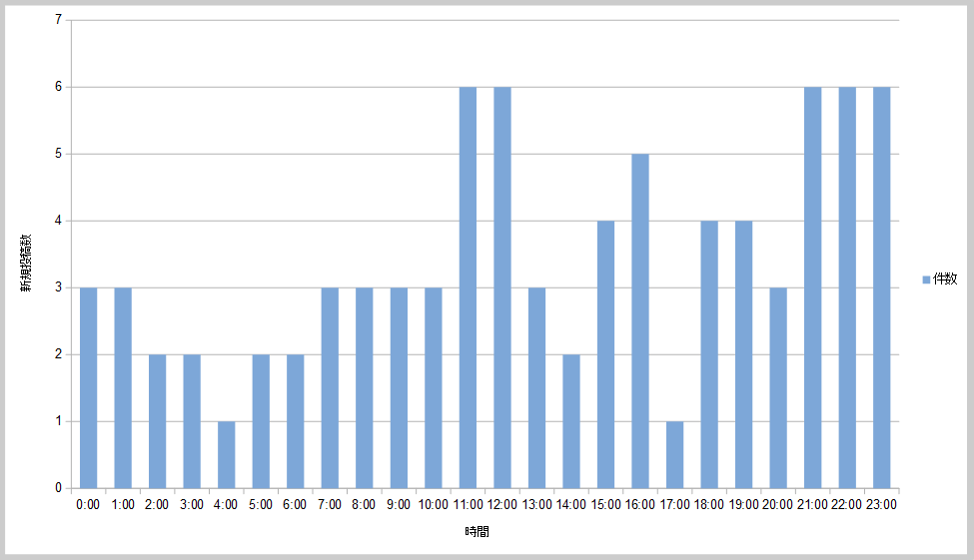Select the 22:00 x-axis label
This screenshot has width=974, height=560.
click(x=846, y=504)
